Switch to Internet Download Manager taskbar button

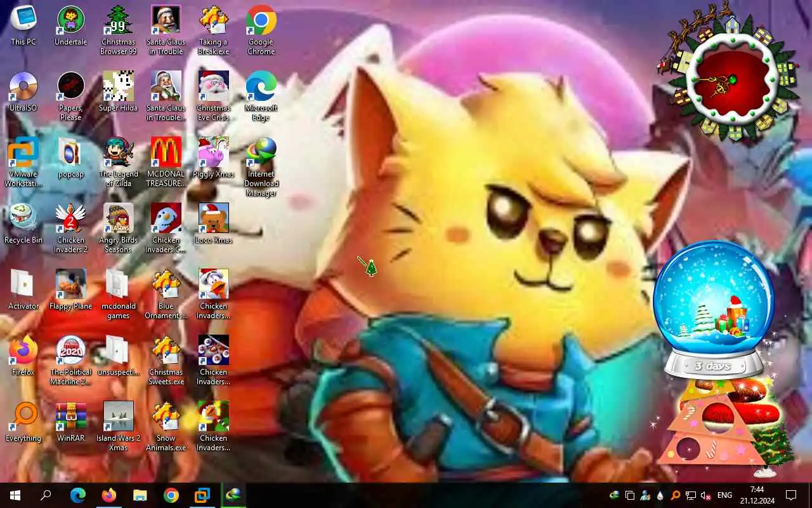233,495
